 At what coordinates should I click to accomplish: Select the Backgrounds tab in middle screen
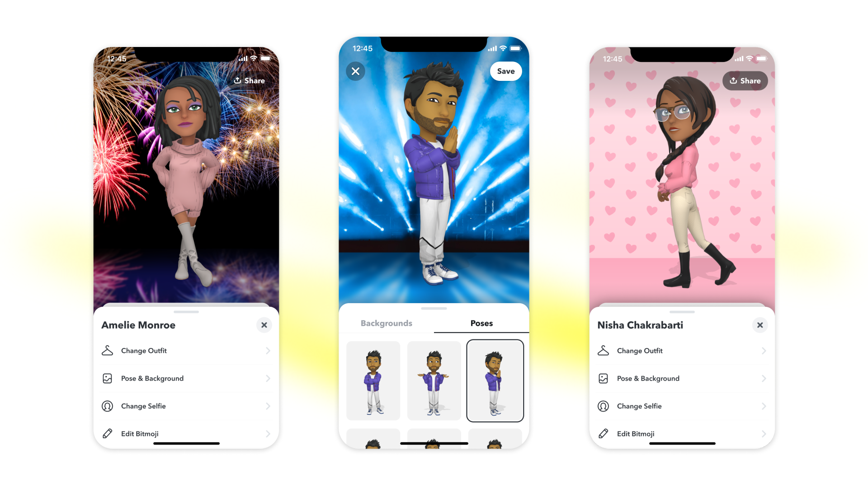[387, 323]
